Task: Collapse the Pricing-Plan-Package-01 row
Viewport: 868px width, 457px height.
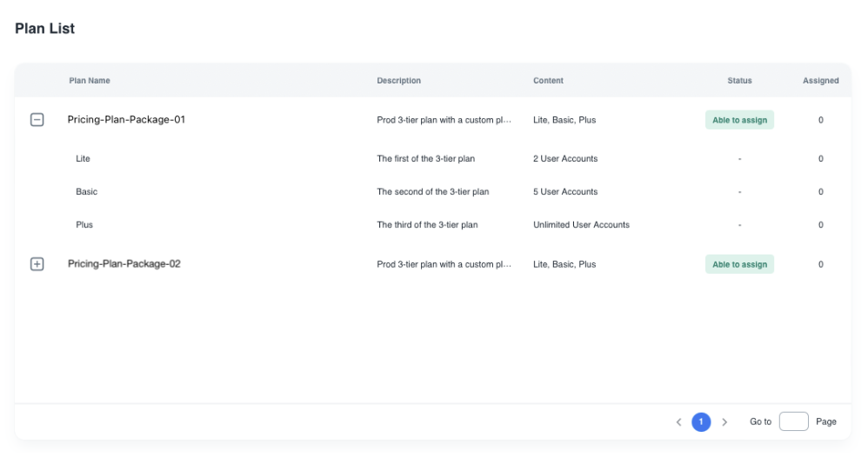Action: pyautogui.click(x=37, y=121)
